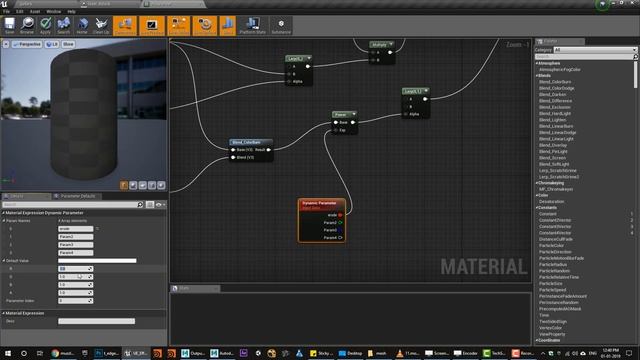Viewport: 640px width, 360px height.
Task: Collapse the Power node with its arrow
Action: coord(353,114)
